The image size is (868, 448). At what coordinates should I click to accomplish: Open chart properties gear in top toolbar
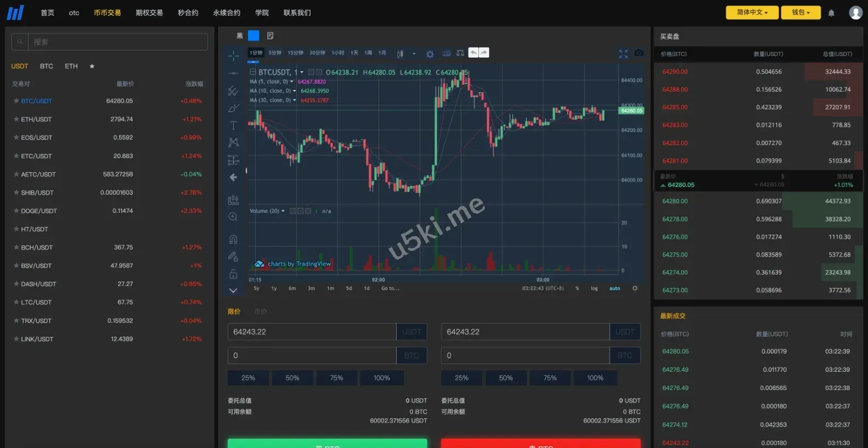pos(430,54)
